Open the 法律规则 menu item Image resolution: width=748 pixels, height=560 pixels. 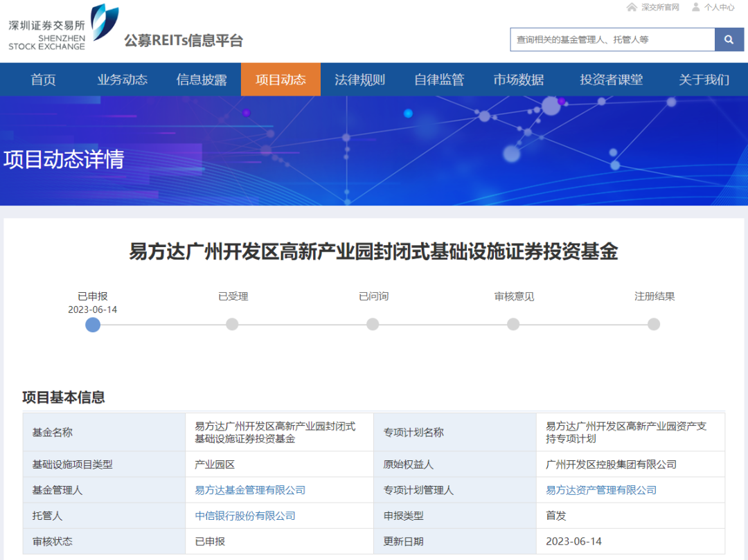click(359, 80)
